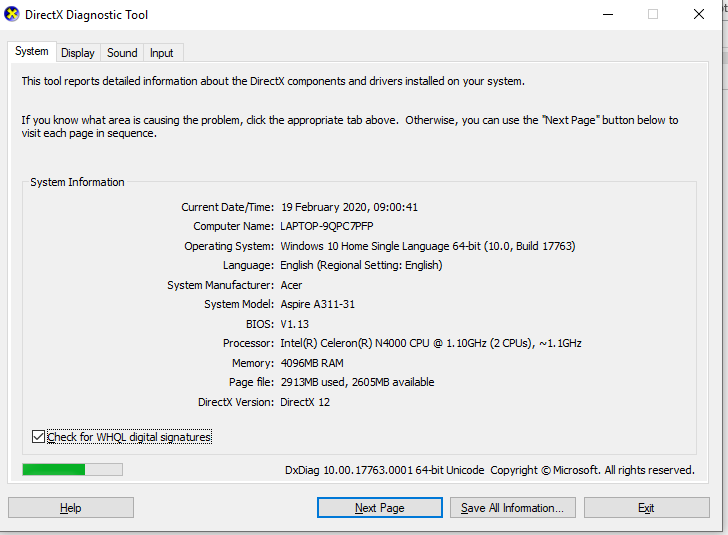Click system model Aspire A311-31

(x=318, y=304)
